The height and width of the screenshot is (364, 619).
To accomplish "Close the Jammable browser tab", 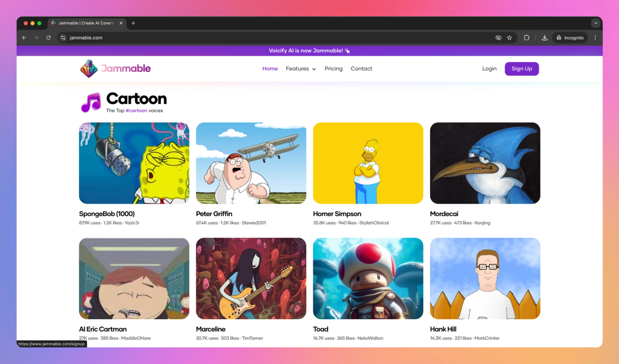I will 121,23.
